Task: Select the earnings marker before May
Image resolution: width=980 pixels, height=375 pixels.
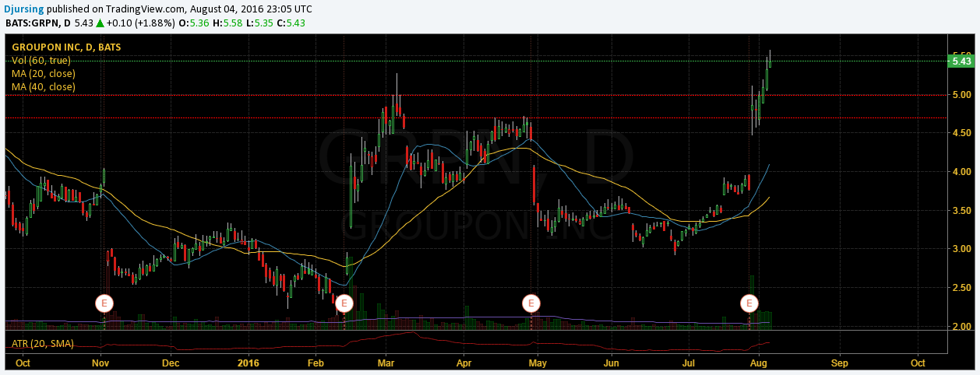Action: [531, 303]
